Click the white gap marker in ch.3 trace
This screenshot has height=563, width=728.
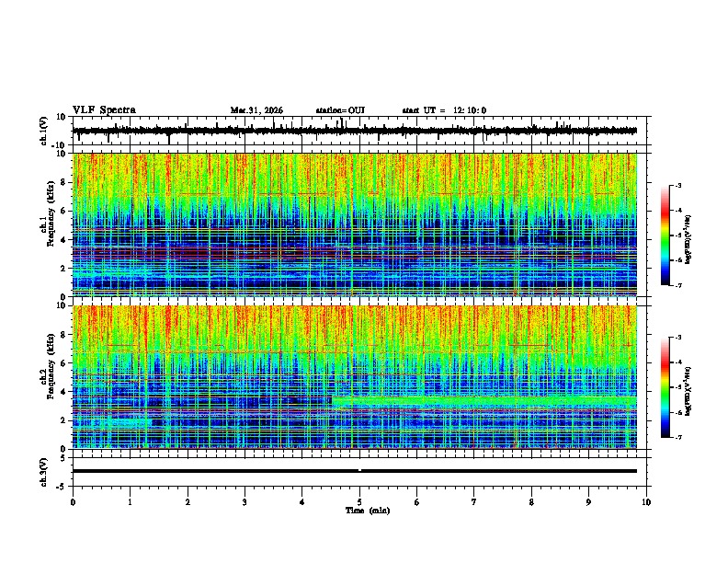point(359,471)
